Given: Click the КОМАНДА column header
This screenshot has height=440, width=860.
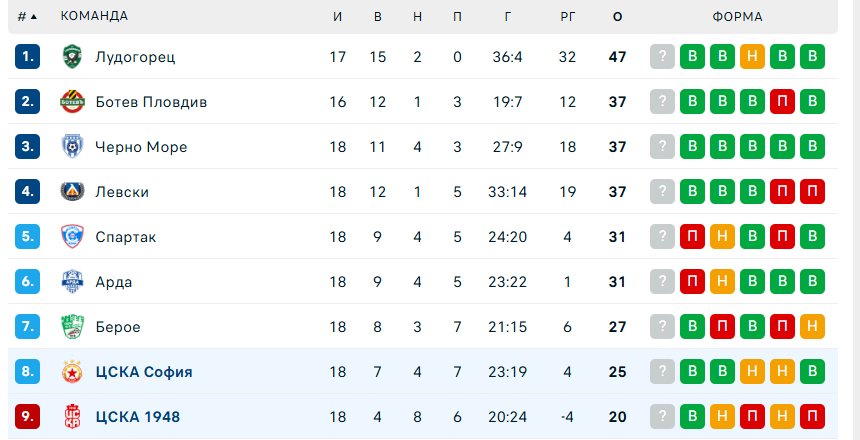Looking at the screenshot, I should (94, 17).
